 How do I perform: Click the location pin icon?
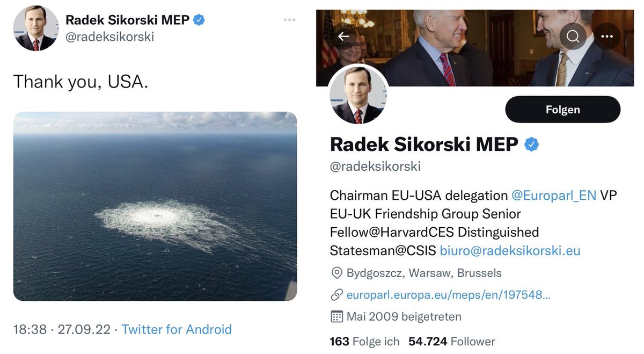336,273
